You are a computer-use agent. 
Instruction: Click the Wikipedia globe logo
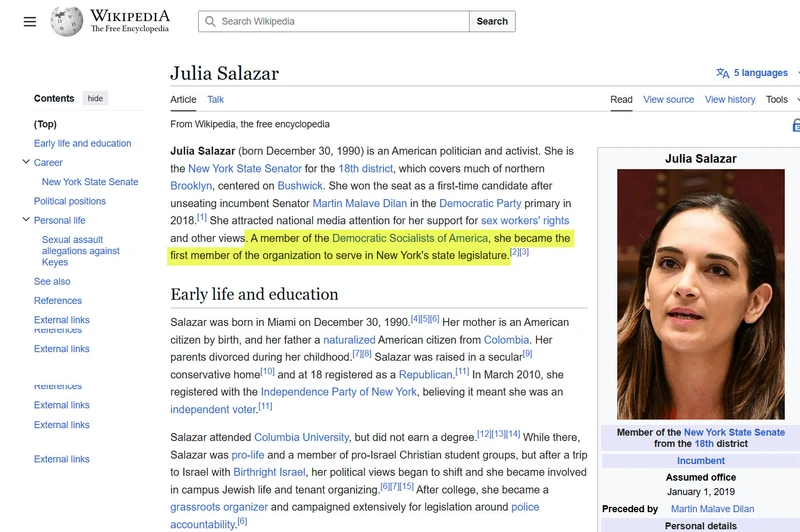(66, 21)
